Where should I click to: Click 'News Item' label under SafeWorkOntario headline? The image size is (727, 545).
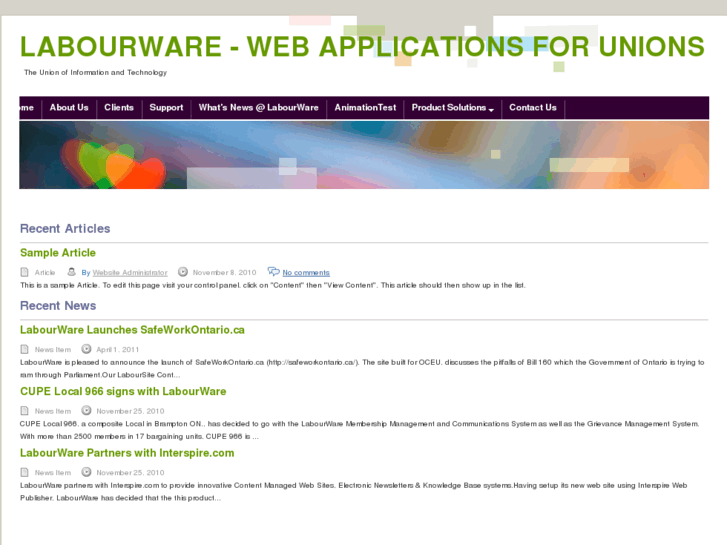(53, 350)
